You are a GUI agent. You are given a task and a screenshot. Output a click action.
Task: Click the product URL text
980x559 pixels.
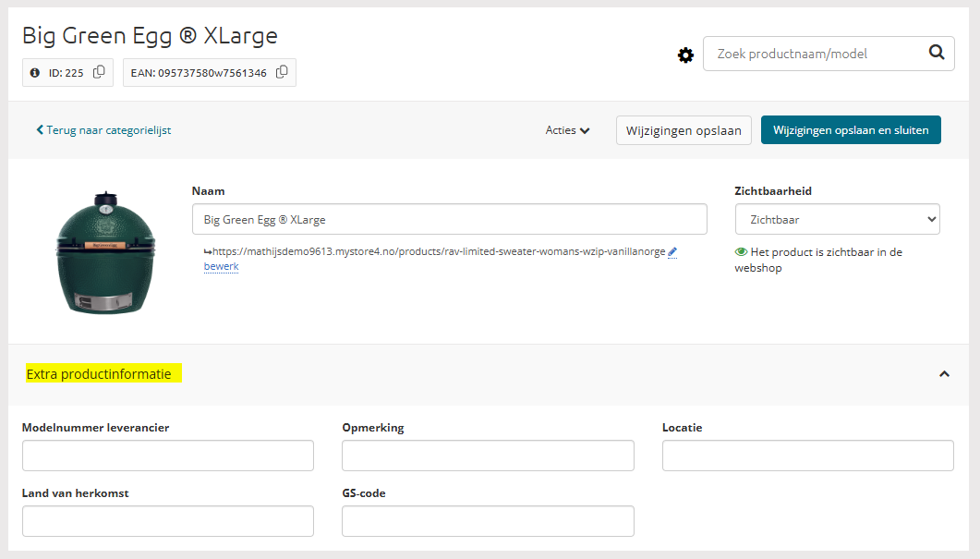[x=439, y=251]
